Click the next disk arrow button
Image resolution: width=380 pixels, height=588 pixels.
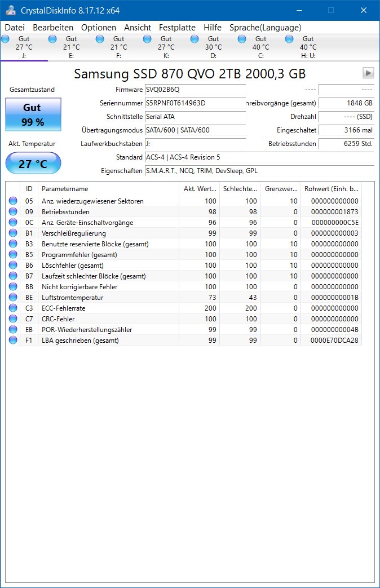click(368, 73)
